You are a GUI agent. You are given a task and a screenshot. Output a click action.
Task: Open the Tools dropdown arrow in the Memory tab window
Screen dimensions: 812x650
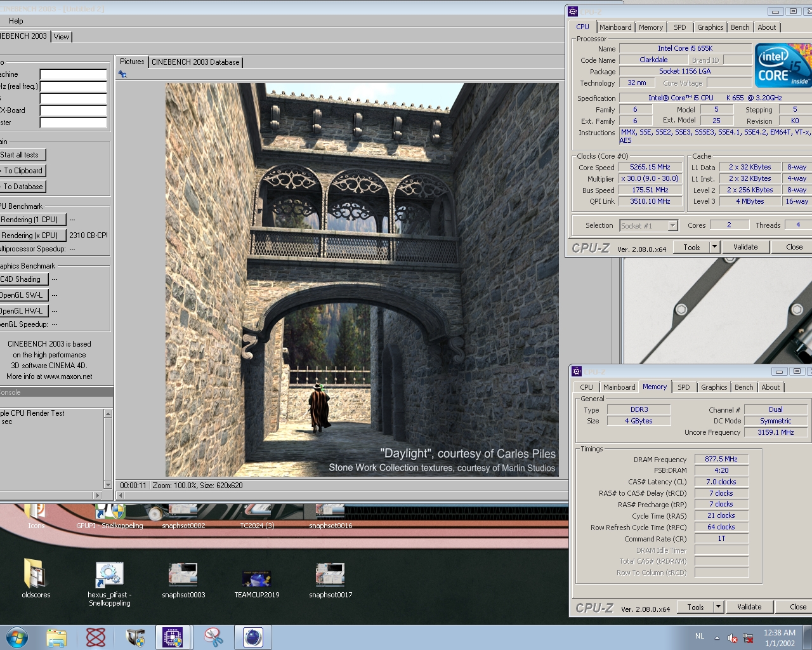(x=718, y=607)
